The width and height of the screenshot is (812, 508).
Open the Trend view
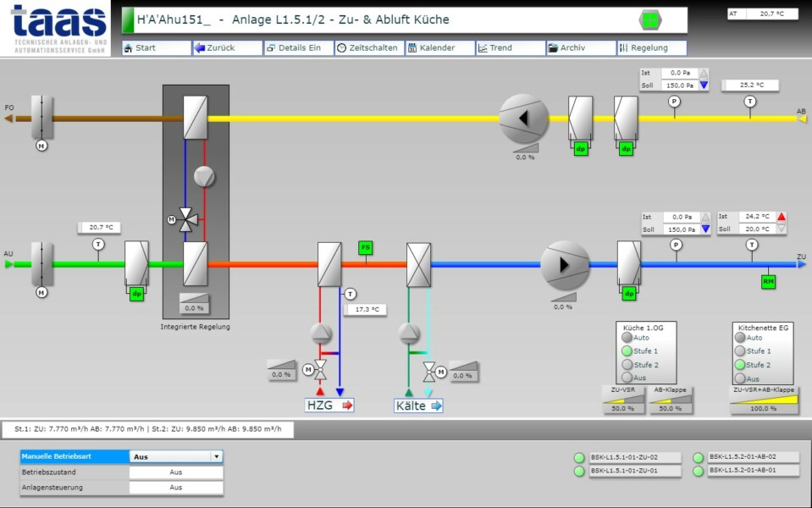(x=511, y=47)
